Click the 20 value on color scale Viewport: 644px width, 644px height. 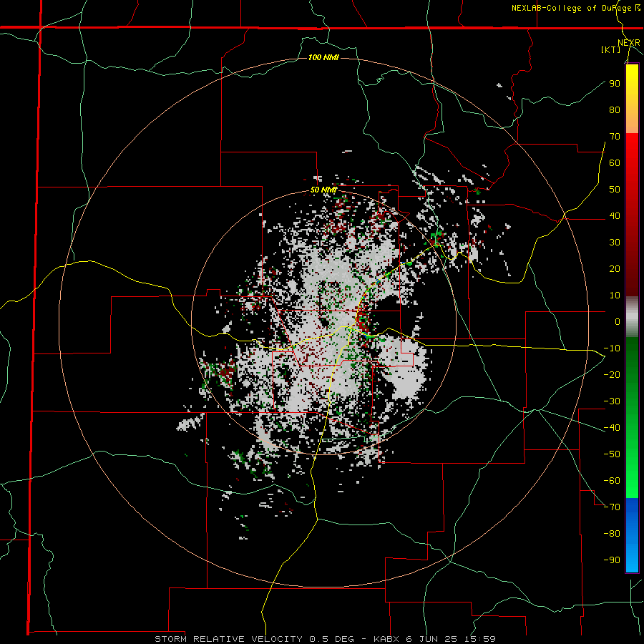tap(615, 268)
